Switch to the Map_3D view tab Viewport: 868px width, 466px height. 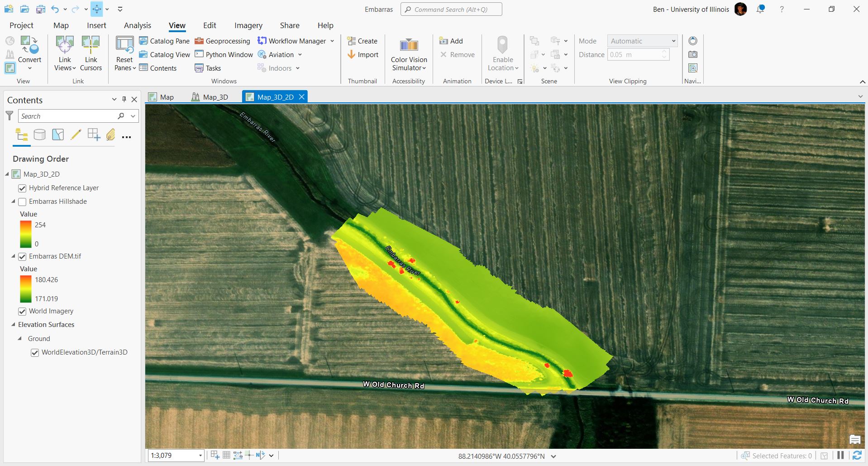coord(210,97)
